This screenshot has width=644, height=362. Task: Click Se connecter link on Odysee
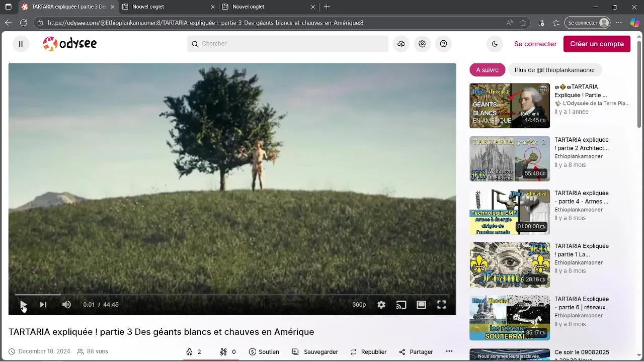[x=535, y=44]
